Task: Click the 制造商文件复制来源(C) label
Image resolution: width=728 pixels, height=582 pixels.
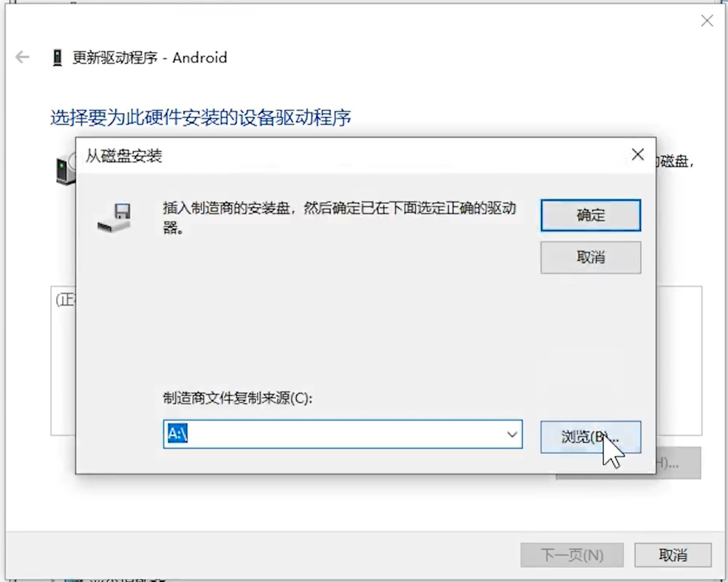Action: click(x=238, y=398)
